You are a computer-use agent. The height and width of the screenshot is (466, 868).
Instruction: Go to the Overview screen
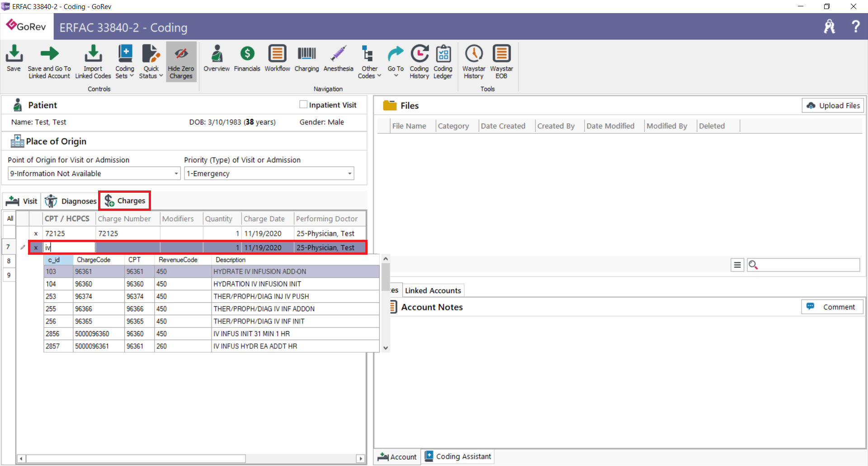pos(217,58)
